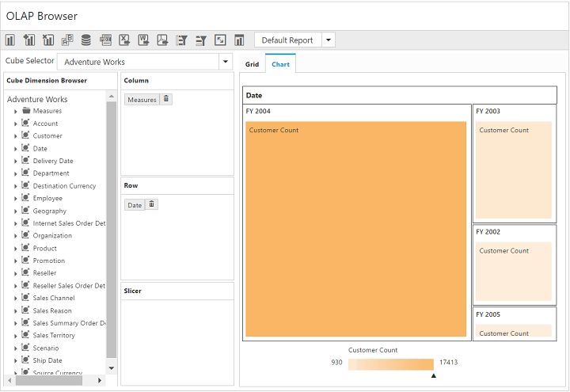Click the tree scrollbar down arrow

pos(112,368)
